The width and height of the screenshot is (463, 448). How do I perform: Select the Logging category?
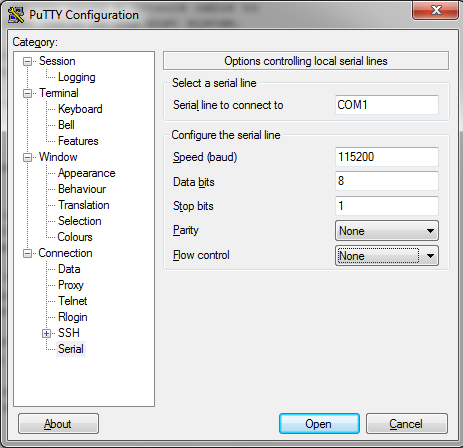[77, 77]
